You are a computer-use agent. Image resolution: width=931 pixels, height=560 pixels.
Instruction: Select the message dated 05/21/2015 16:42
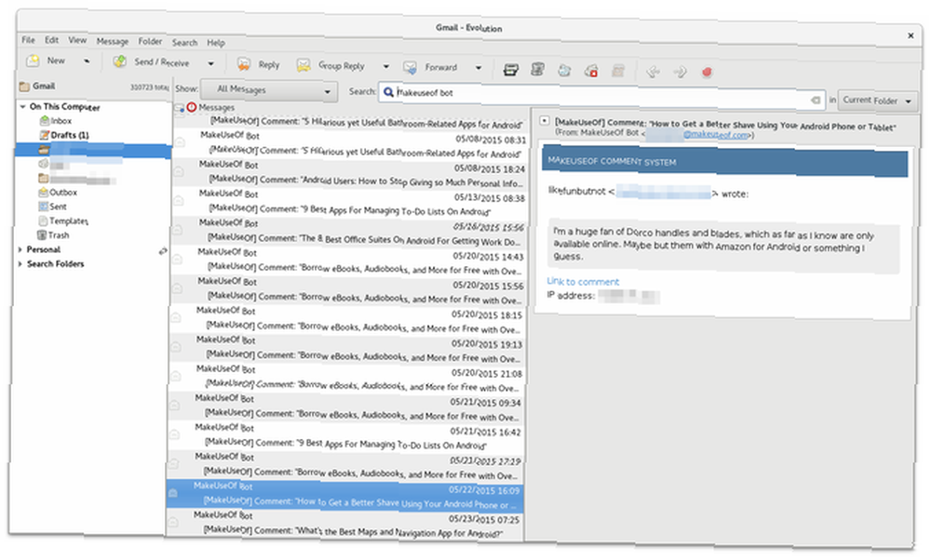(x=344, y=436)
